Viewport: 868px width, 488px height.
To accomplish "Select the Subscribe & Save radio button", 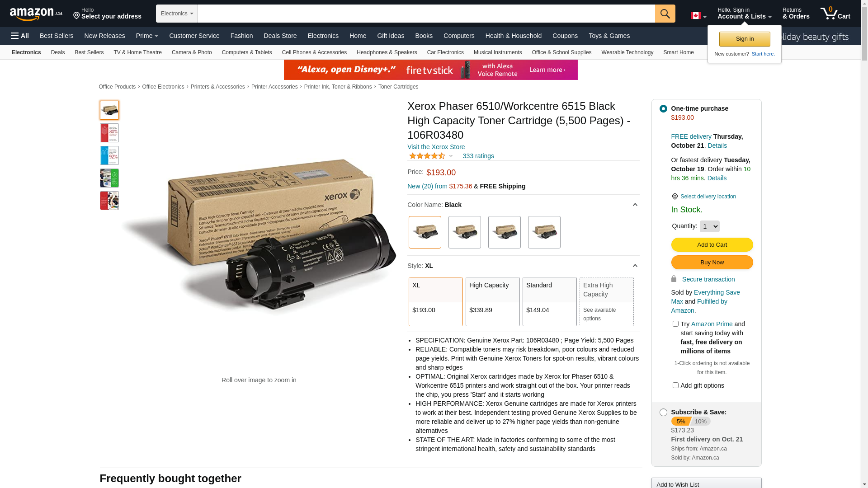I will pos(663,412).
